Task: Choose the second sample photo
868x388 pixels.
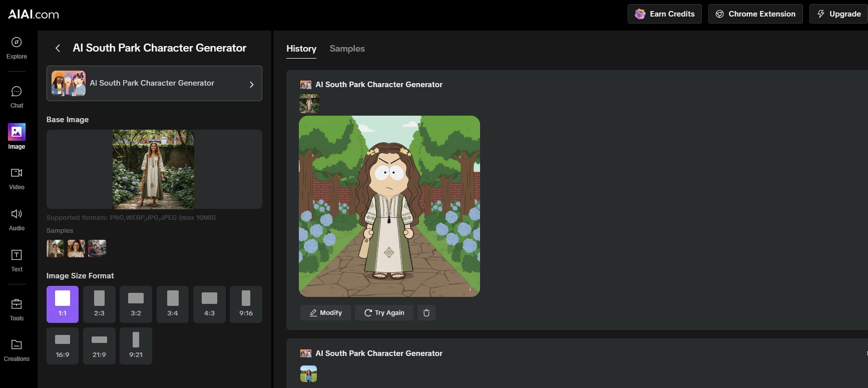Action: 76,248
